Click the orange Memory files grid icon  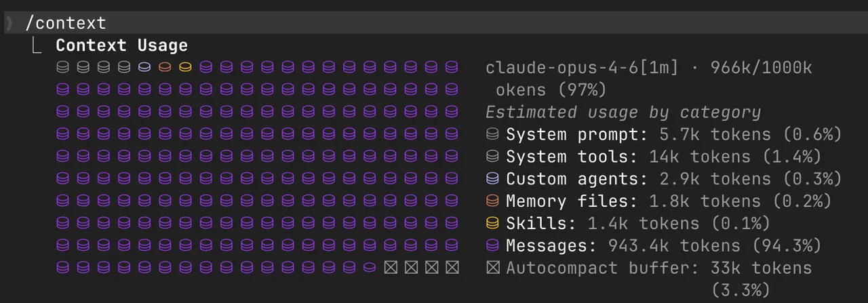[165, 67]
